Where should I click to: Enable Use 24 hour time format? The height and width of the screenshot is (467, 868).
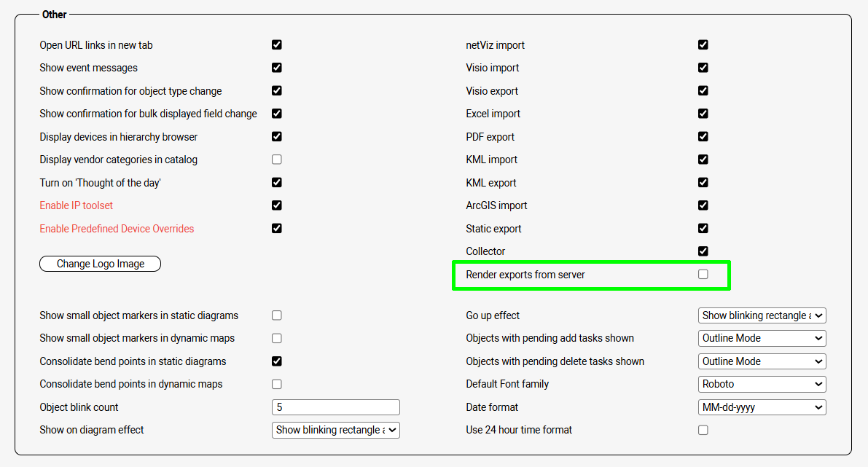point(703,430)
